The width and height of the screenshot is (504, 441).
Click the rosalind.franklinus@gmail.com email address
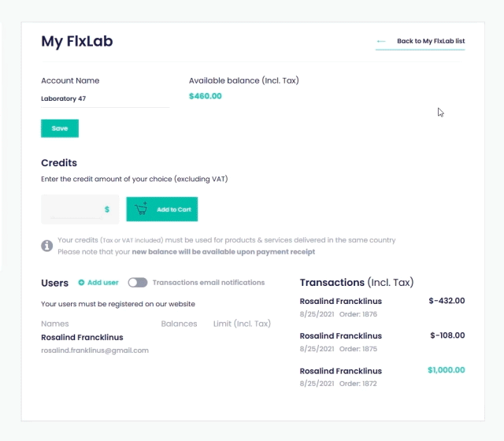(x=94, y=350)
